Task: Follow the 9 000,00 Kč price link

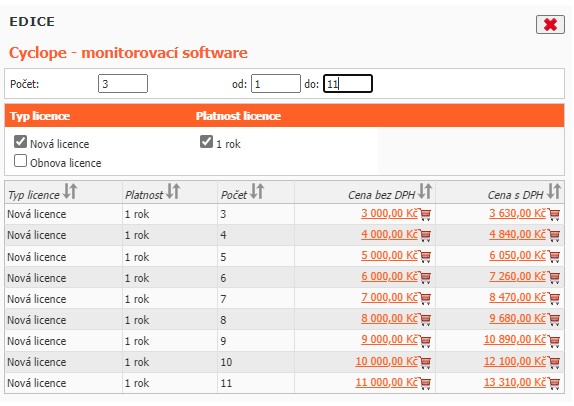Action: click(x=390, y=339)
